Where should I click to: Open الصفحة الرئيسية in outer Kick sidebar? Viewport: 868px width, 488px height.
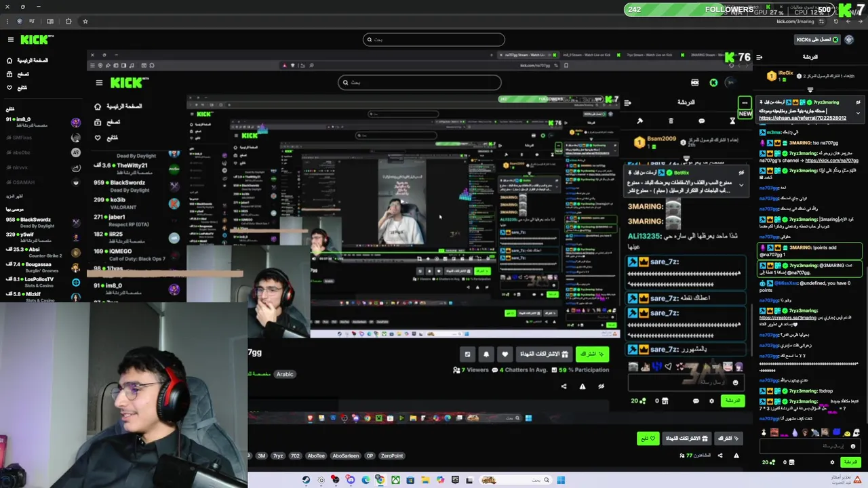(x=28, y=60)
